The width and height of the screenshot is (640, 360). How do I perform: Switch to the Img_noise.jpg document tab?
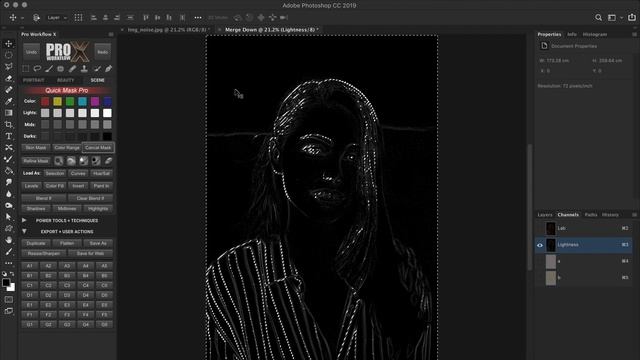pos(168,30)
